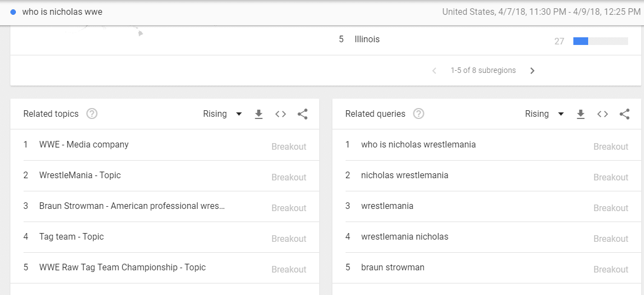Embed the Related queries widget
644x295 pixels.
click(602, 114)
